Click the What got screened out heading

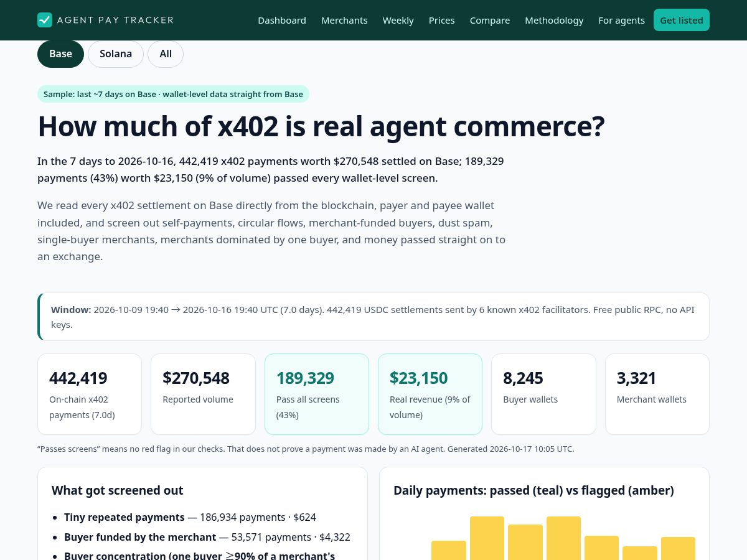pos(117,490)
